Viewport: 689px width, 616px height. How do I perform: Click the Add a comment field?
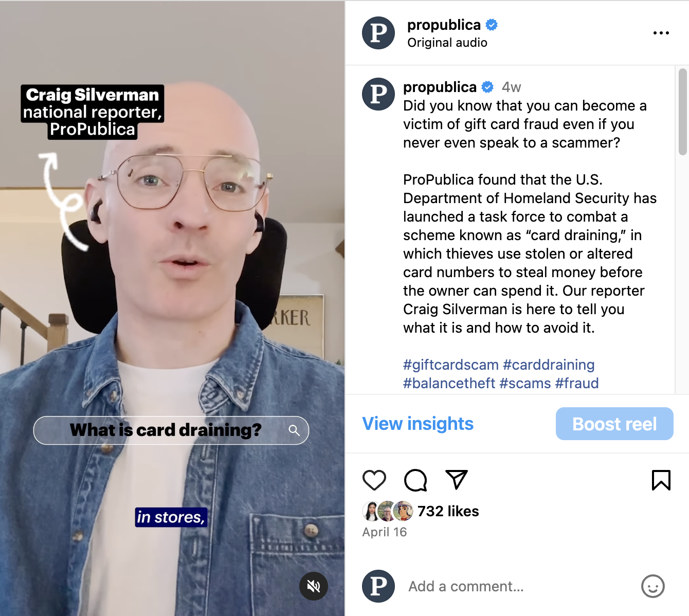(519, 586)
